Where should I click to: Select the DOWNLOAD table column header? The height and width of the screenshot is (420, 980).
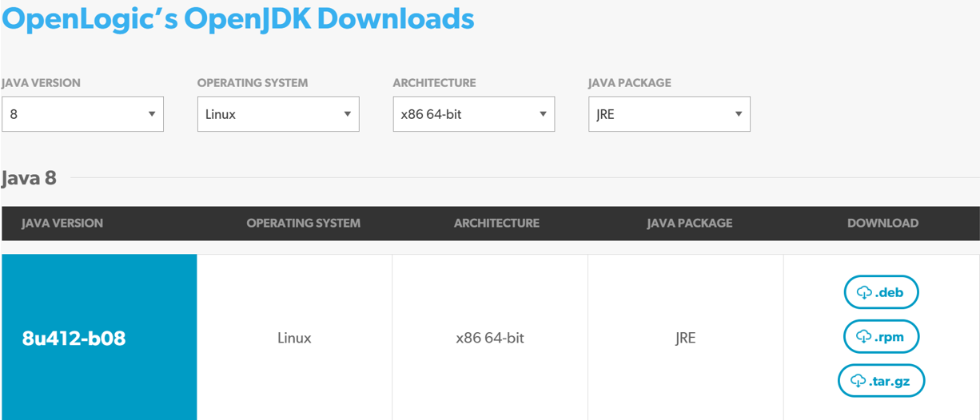point(882,224)
